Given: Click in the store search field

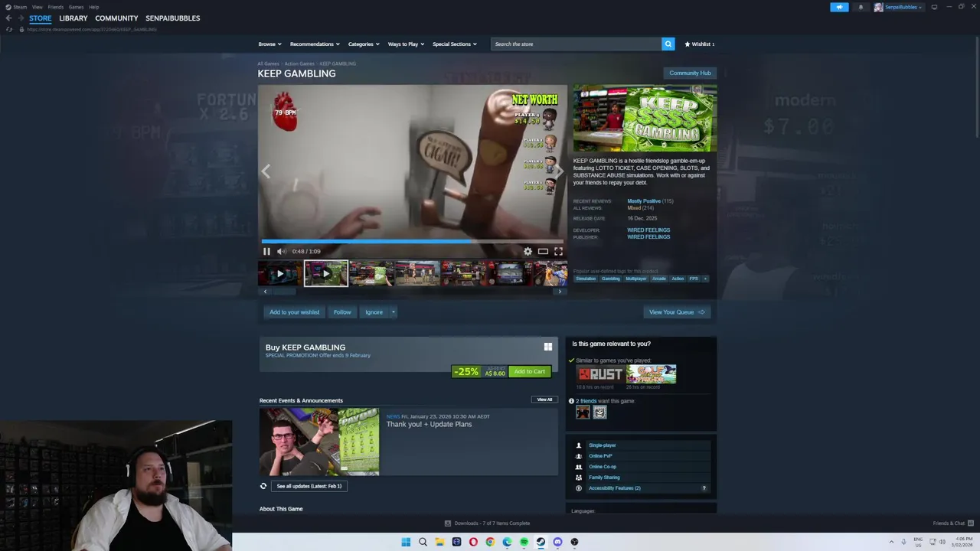Looking at the screenshot, I should (x=576, y=44).
